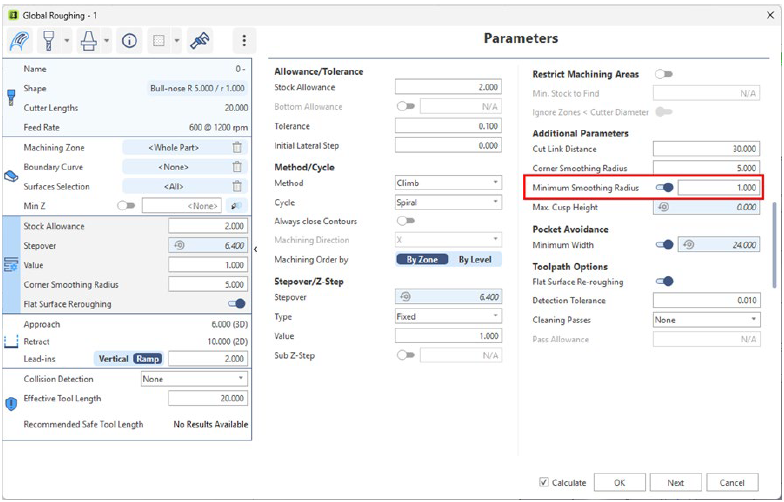Click the trash icon beside Boundary Curve
Screen dimensions: 784x502
point(237,167)
